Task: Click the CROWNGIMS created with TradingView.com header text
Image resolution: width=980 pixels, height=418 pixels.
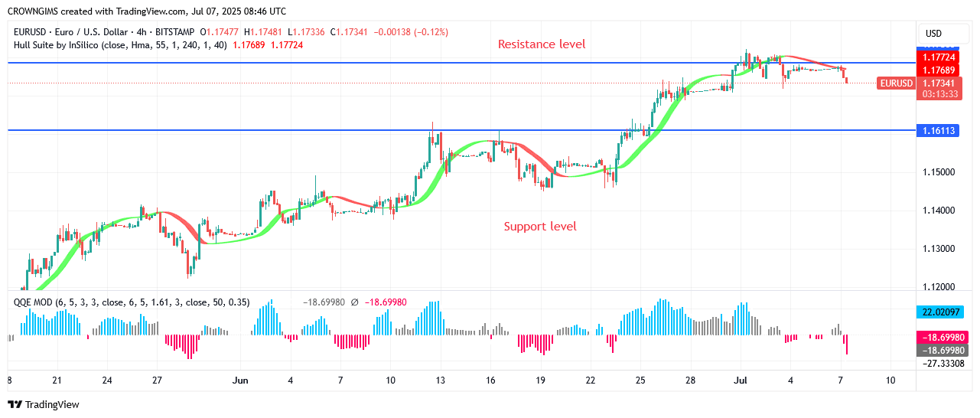Action: pos(147,11)
